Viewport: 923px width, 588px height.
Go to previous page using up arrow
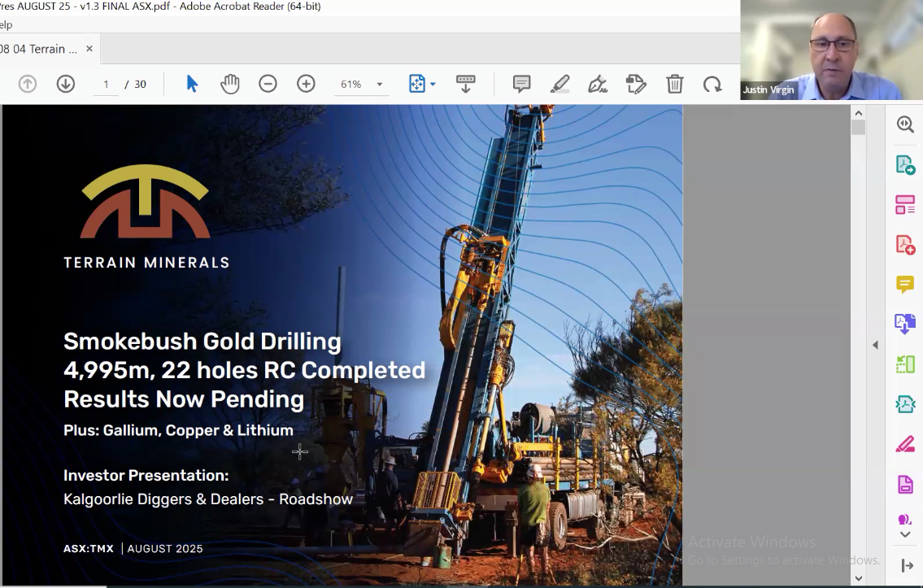click(x=27, y=84)
